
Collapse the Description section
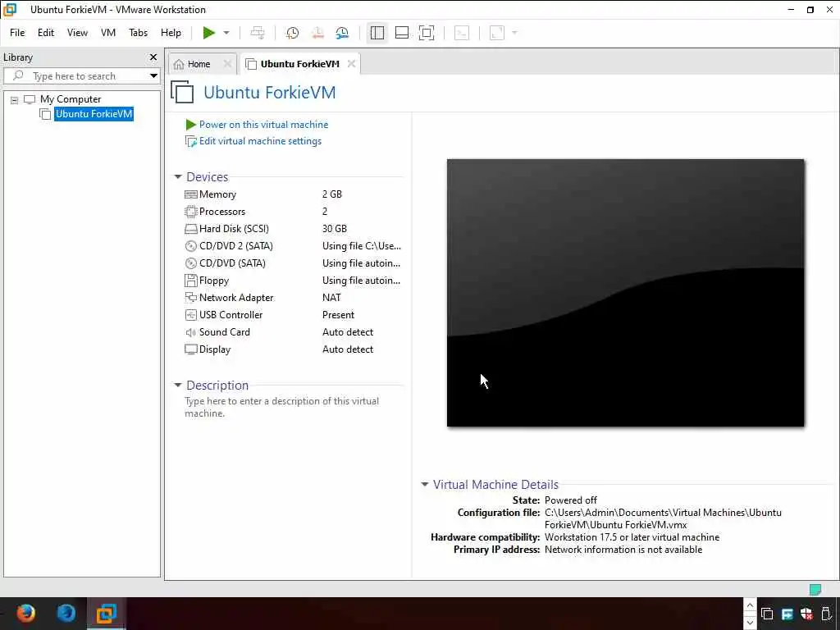(178, 386)
